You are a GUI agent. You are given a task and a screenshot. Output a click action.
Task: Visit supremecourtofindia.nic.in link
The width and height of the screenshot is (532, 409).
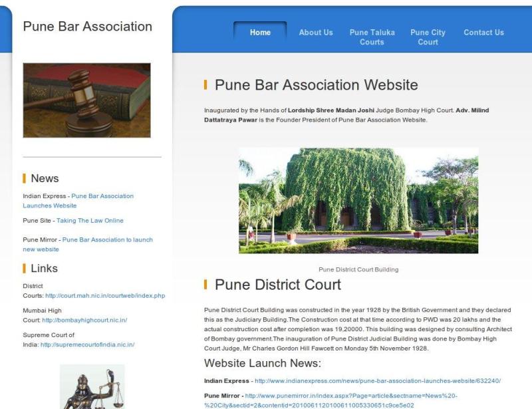pyautogui.click(x=88, y=344)
